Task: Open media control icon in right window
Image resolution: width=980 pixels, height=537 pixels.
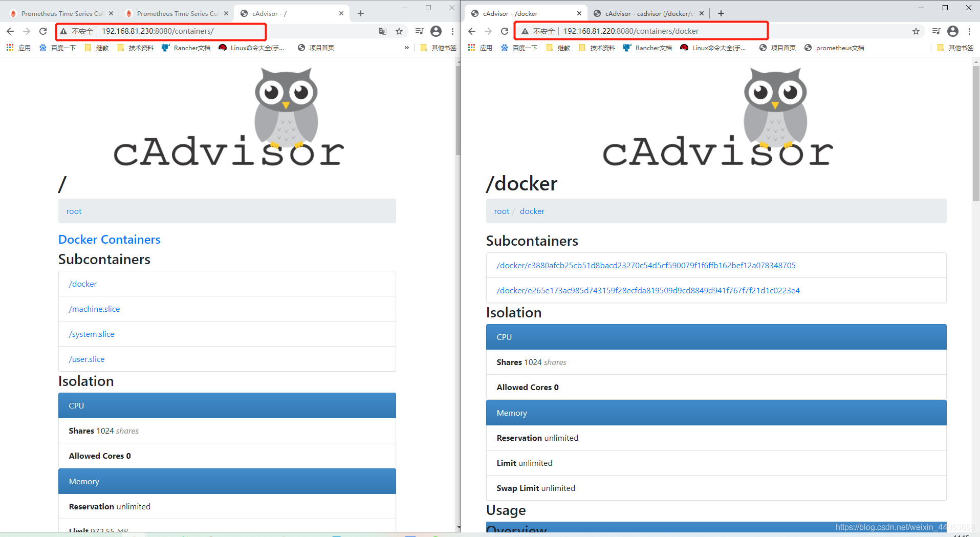Action: [x=937, y=31]
